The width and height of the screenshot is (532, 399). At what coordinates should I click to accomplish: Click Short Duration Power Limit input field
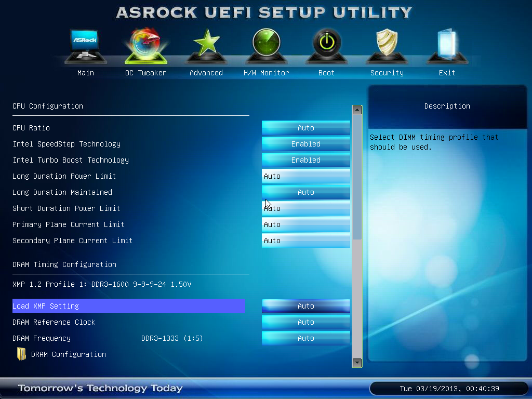305,208
